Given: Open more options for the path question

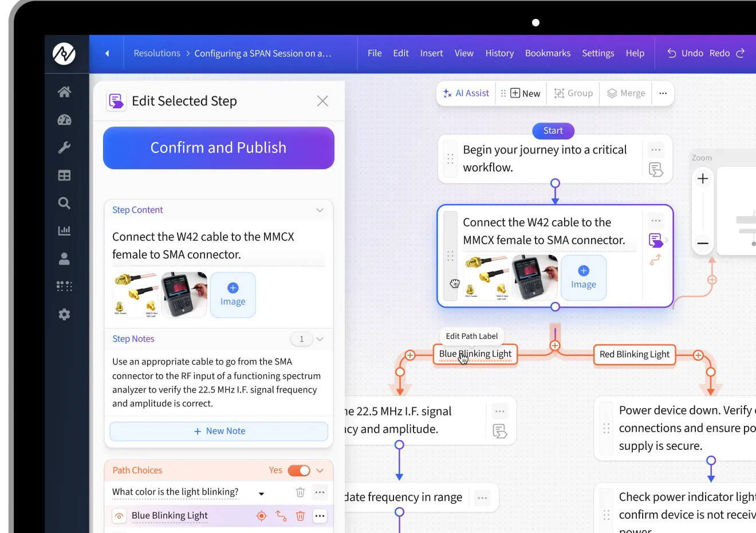Looking at the screenshot, I should [x=320, y=492].
